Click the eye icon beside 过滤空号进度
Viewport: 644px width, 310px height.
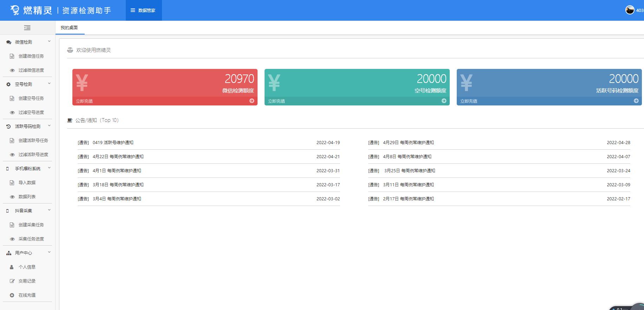click(x=12, y=112)
